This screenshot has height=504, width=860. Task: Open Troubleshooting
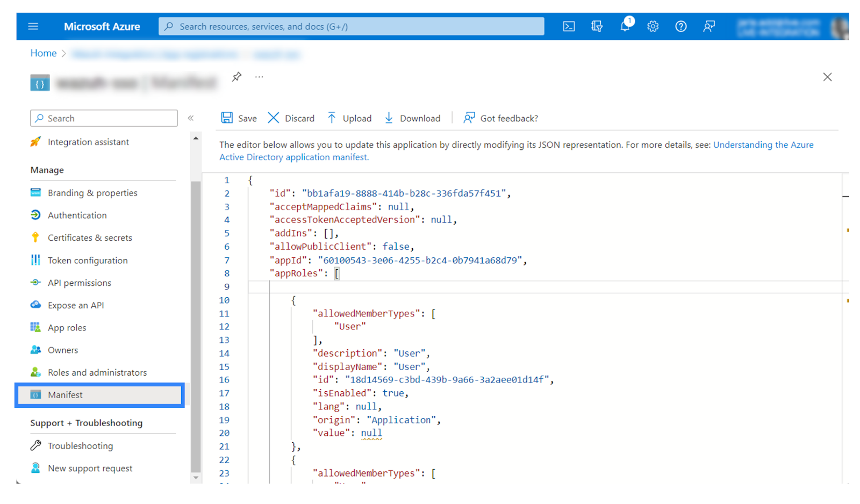point(80,446)
